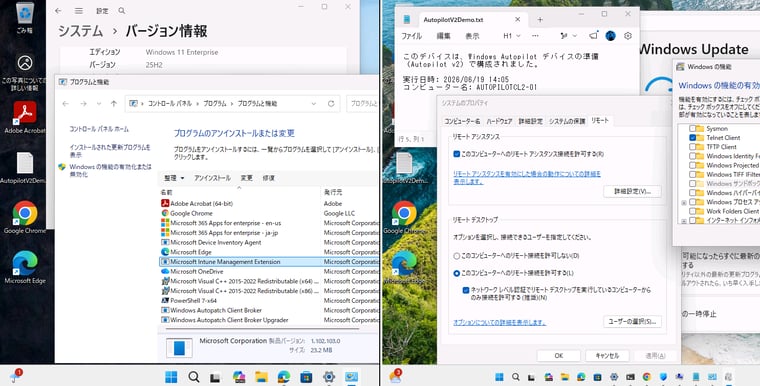
Task: Open Search on the left taskbar
Action: (193, 377)
